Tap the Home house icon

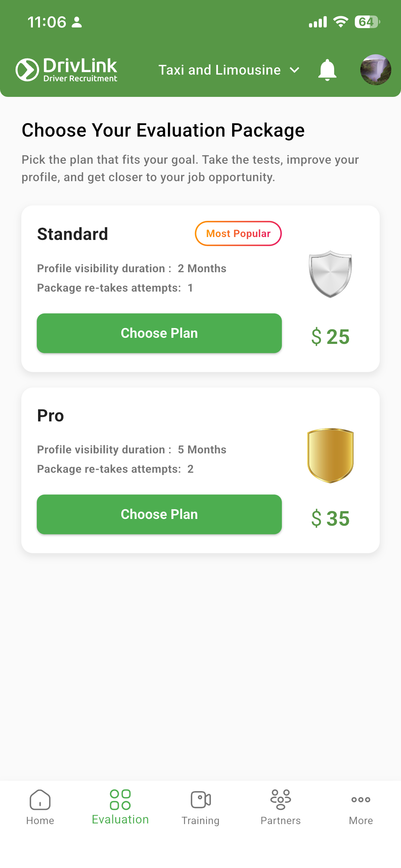[x=40, y=799]
